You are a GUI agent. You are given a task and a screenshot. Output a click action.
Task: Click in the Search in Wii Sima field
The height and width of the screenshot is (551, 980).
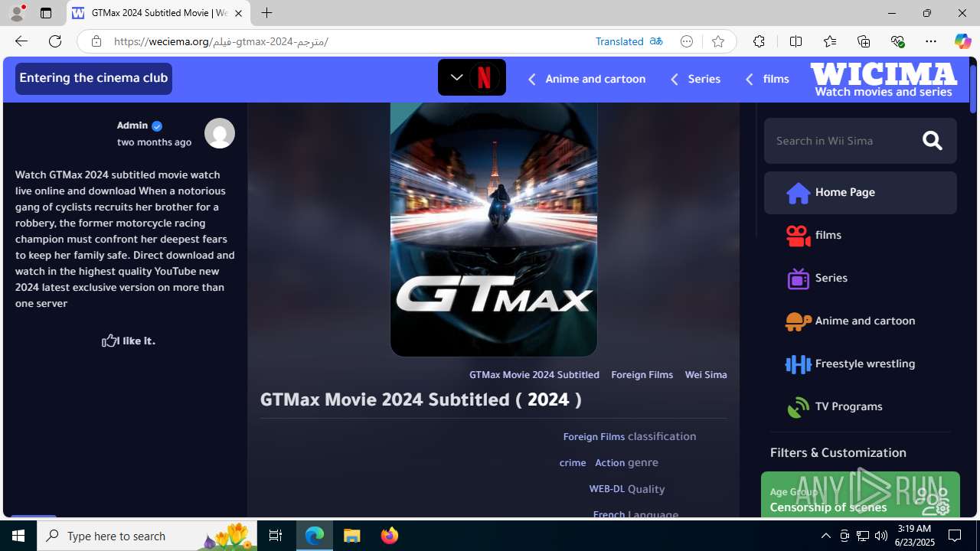pos(842,141)
